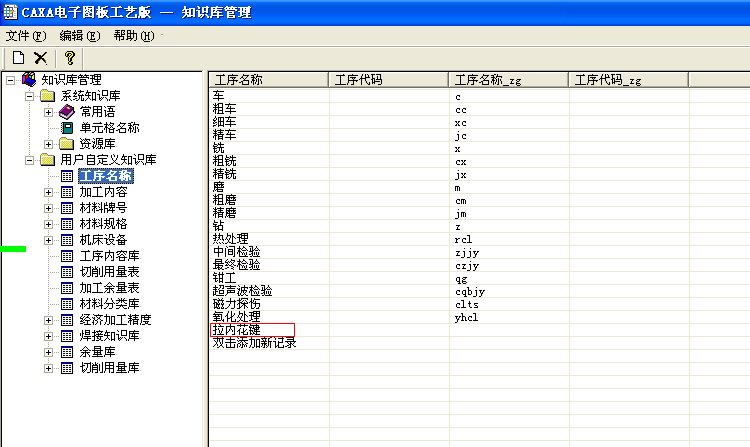The image size is (750, 447).
Task: Click the Help question mark icon
Action: click(70, 58)
